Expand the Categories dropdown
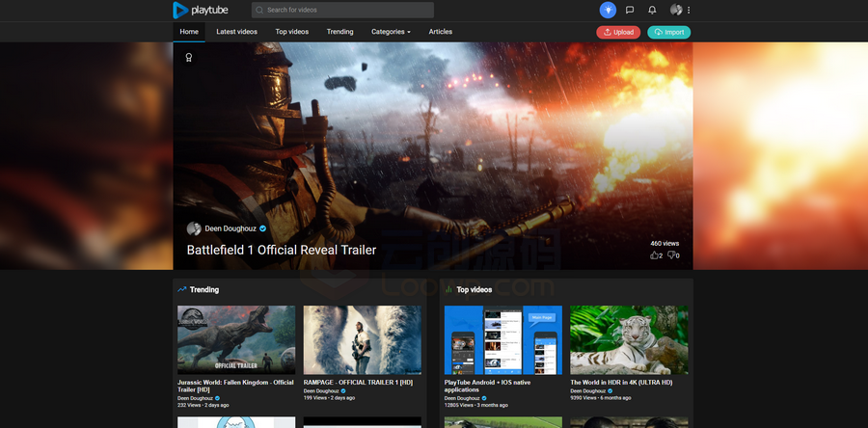The image size is (868, 428). [391, 32]
